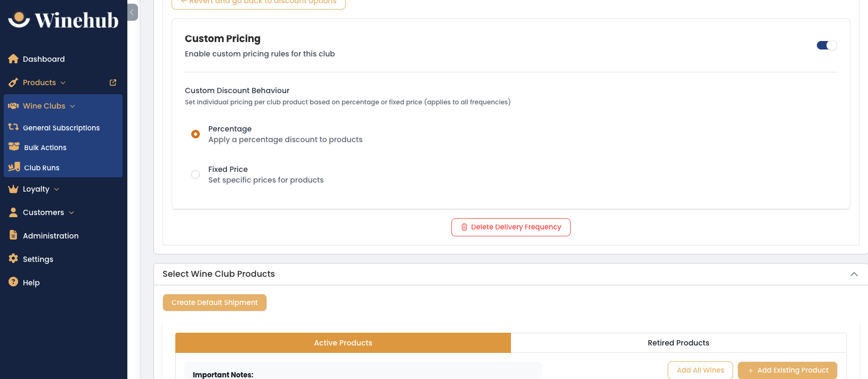868x379 pixels.
Task: Choose the Fixed Price radio option
Action: pos(196,175)
